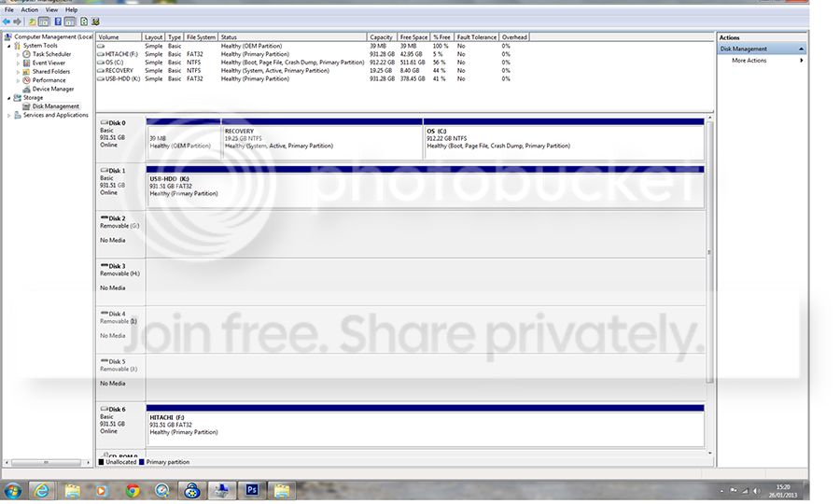Sort by the Layout column header
This screenshot has width=840, height=504.
[153, 37]
